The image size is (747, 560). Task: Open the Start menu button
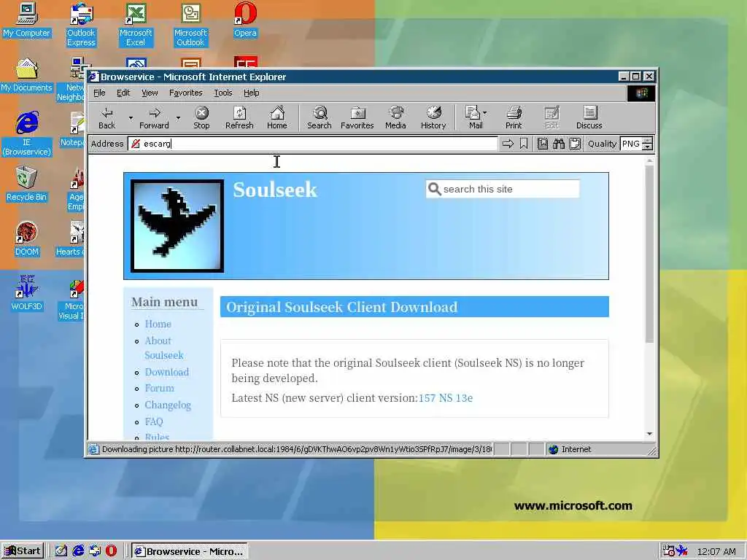[23, 551]
